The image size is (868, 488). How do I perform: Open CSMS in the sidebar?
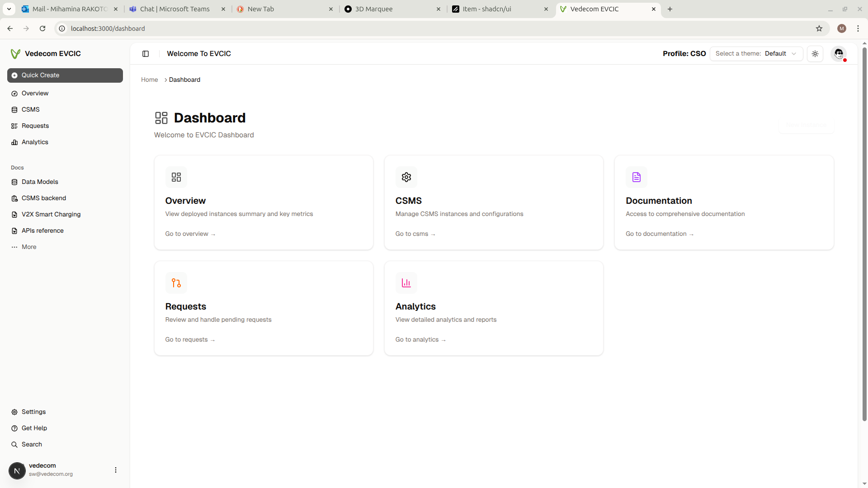[30, 110]
